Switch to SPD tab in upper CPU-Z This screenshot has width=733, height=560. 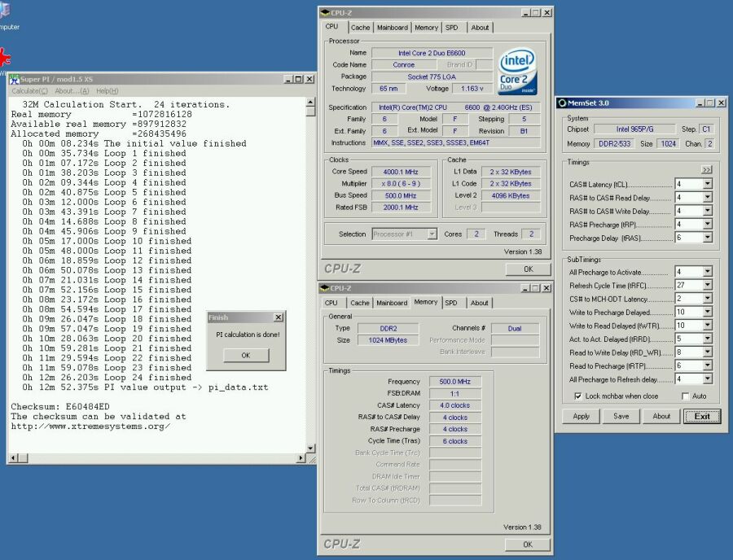[451, 28]
